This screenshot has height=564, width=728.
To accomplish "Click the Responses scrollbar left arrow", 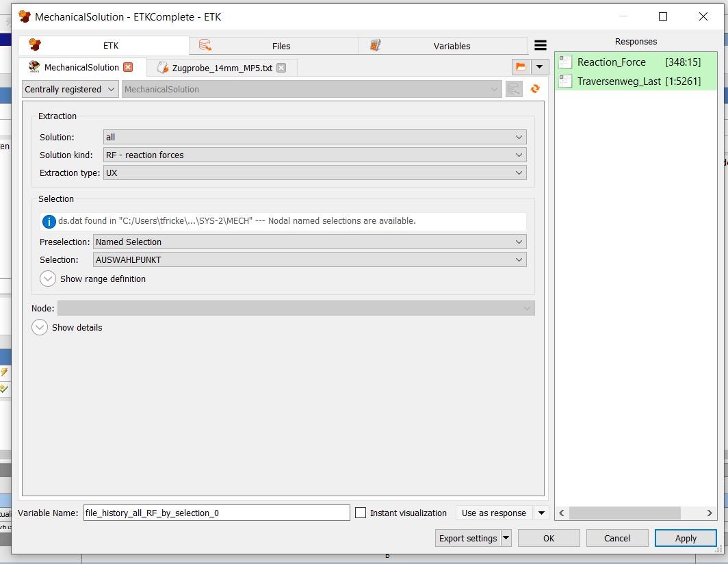I will (x=562, y=513).
